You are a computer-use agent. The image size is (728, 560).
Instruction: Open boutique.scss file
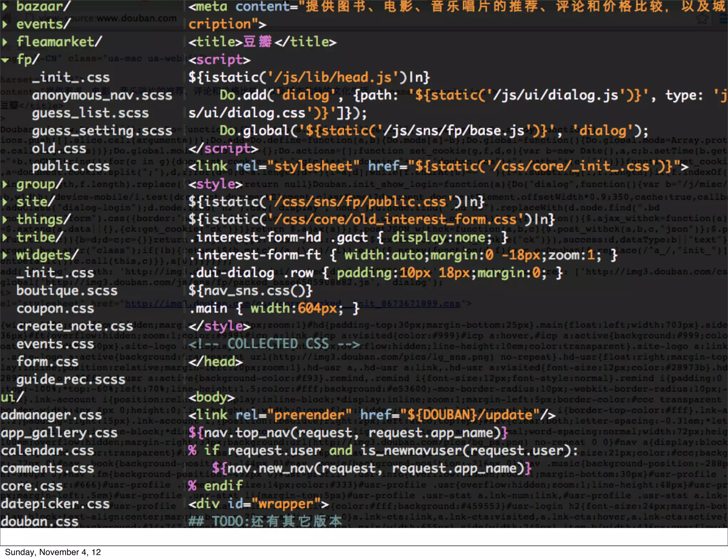click(67, 291)
